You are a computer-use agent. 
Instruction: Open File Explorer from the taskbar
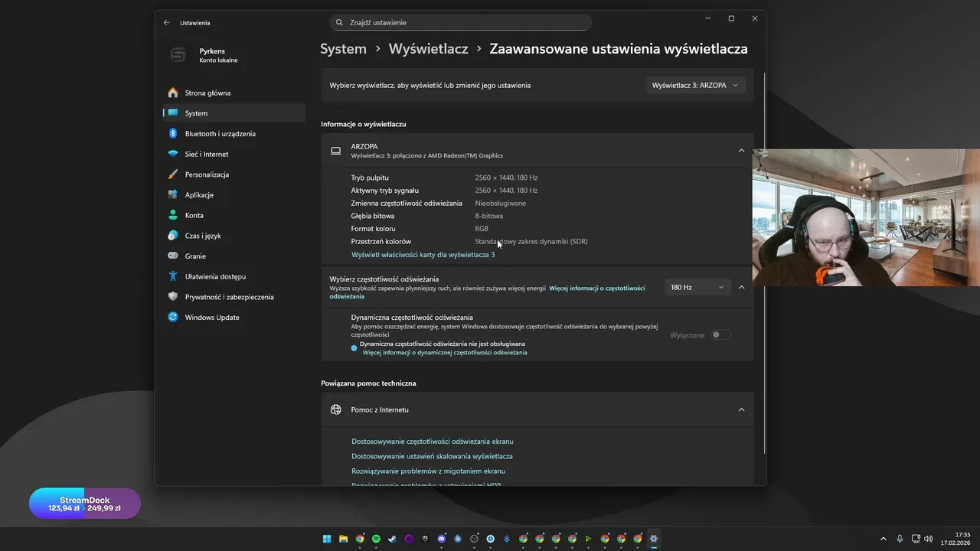click(x=344, y=539)
